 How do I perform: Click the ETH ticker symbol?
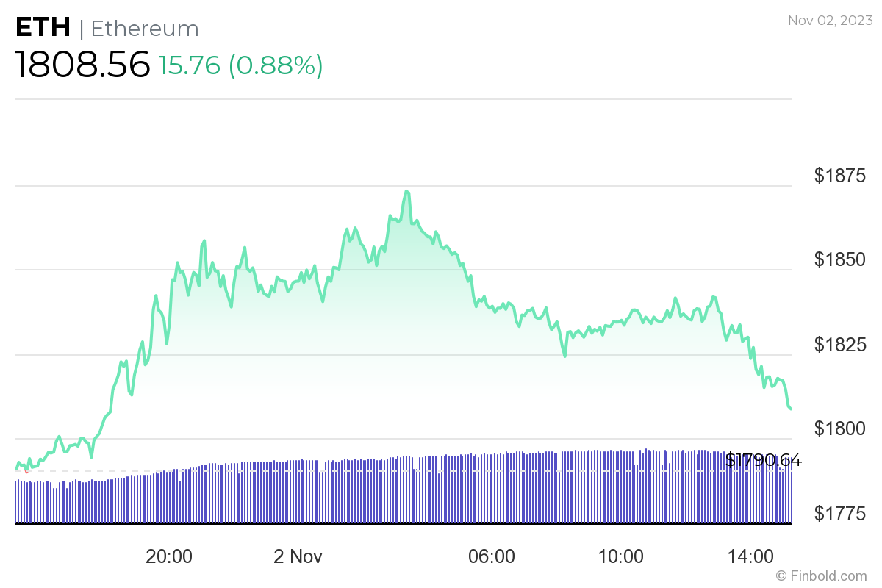coord(43,28)
